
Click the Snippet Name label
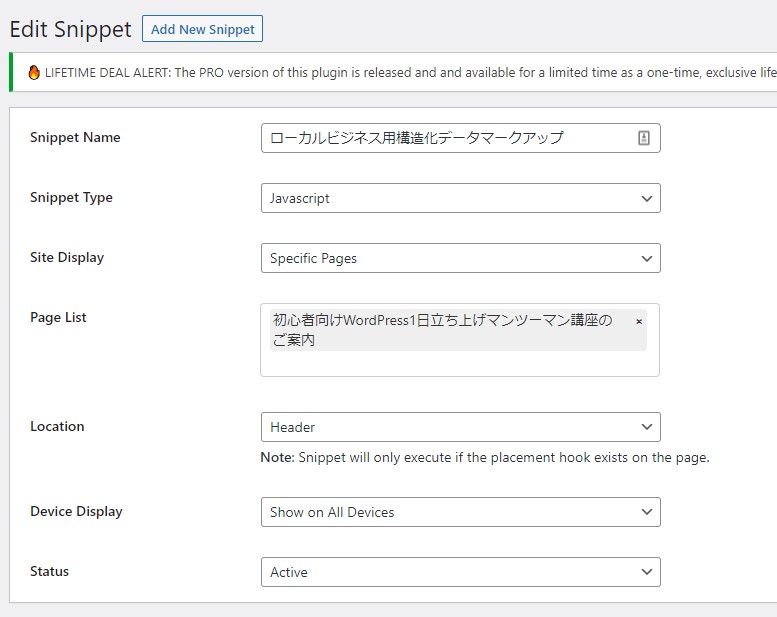pyautogui.click(x=75, y=138)
